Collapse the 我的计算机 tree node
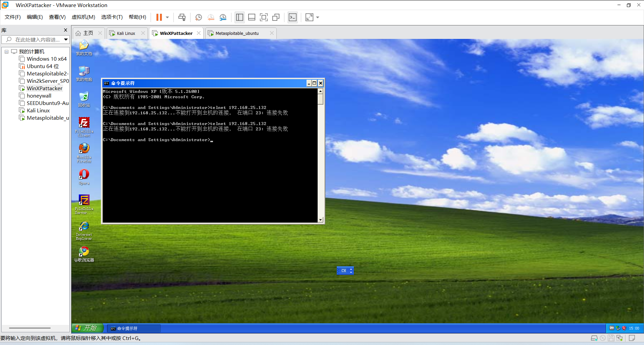 [6, 52]
